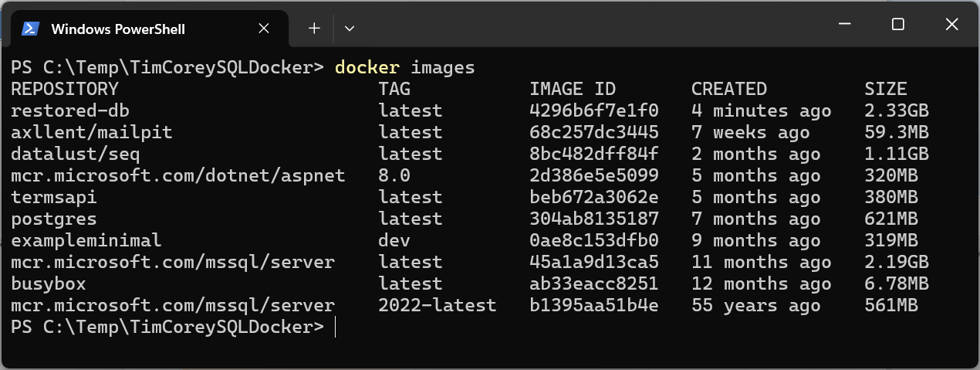Click image ID 2d386e5e5099
Screen dimensions: 980x370
tap(594, 175)
